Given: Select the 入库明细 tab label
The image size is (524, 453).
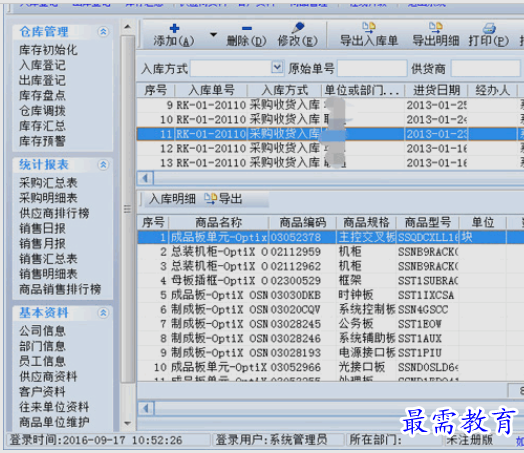Looking at the screenshot, I should [x=172, y=199].
